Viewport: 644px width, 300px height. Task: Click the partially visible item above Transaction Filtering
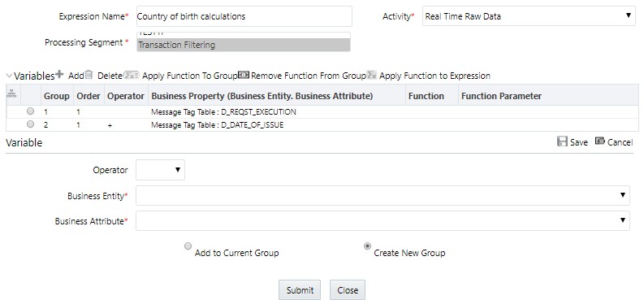(x=243, y=35)
